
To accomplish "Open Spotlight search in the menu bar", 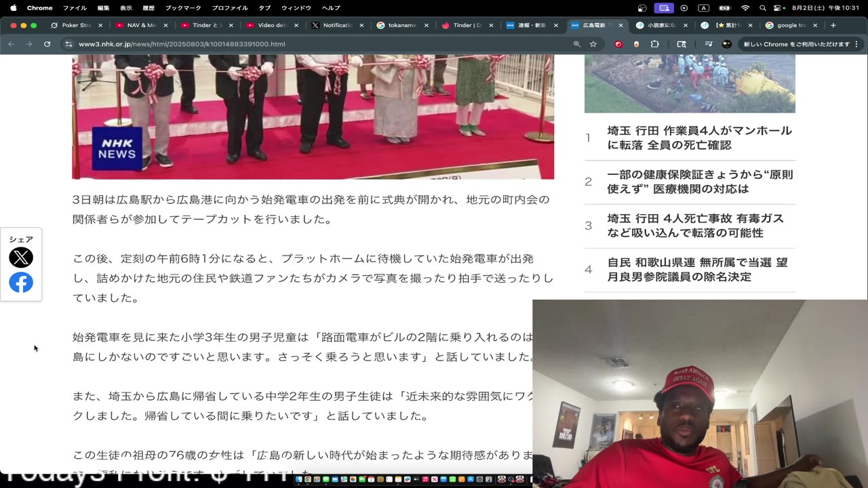I will (x=763, y=8).
